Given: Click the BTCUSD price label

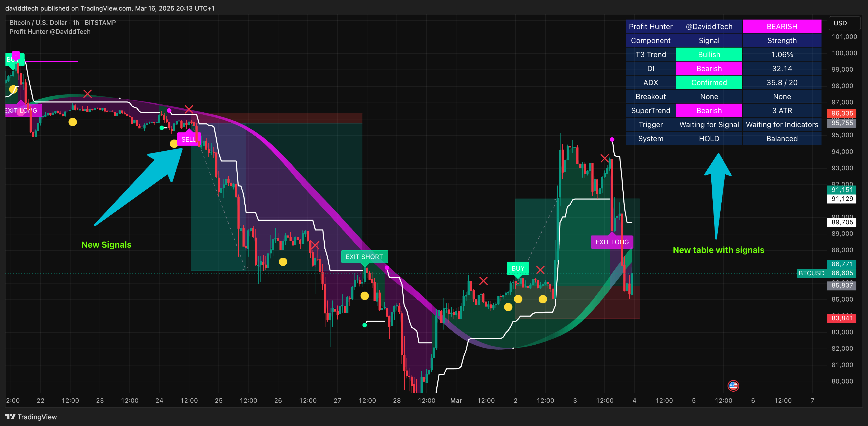Looking at the screenshot, I should tap(811, 273).
